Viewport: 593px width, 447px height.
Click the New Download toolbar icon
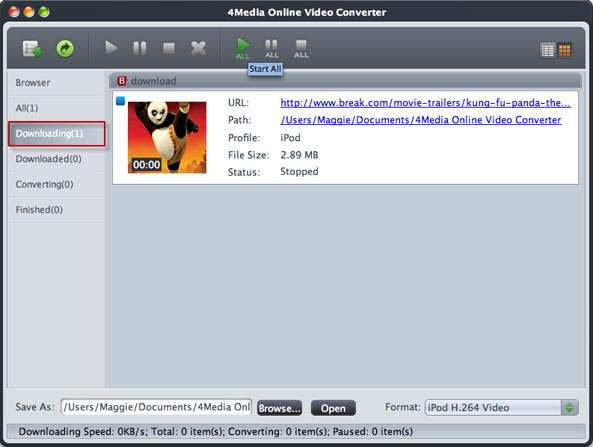32,49
